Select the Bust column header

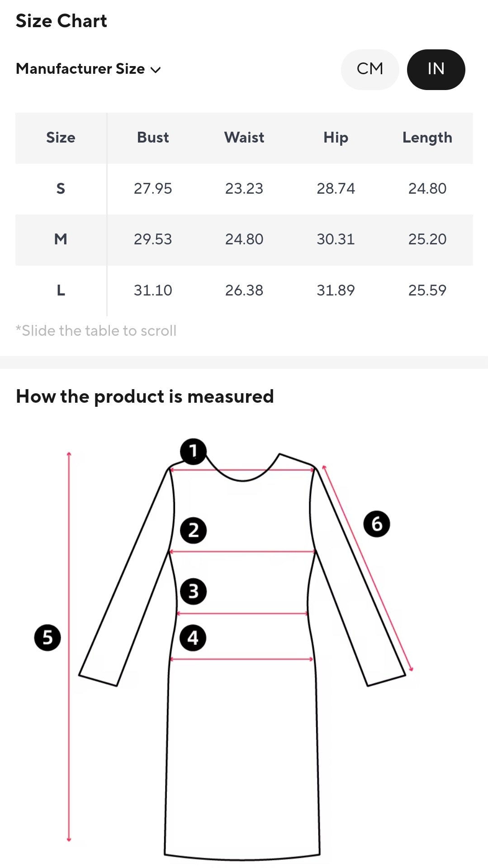click(153, 138)
